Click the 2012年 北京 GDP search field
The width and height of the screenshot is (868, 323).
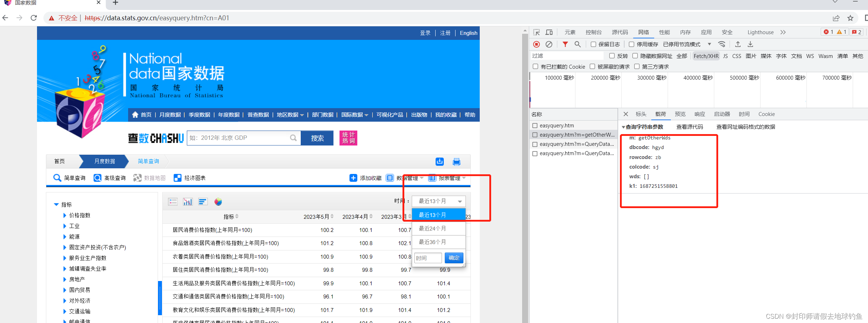243,138
